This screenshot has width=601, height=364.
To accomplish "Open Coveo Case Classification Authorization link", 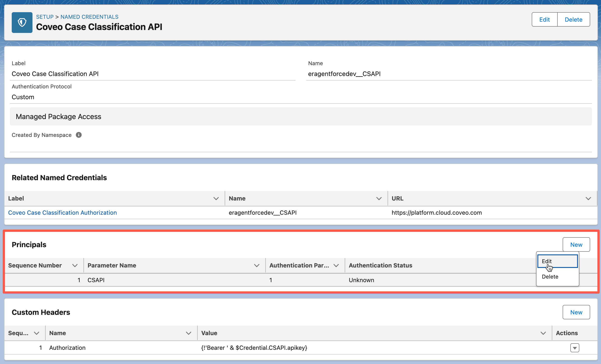I will 62,213.
